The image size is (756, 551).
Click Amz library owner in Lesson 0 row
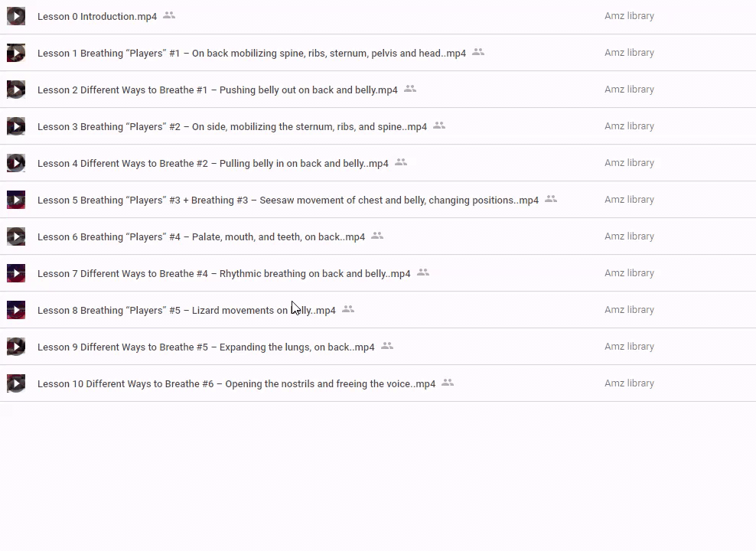[x=629, y=16]
